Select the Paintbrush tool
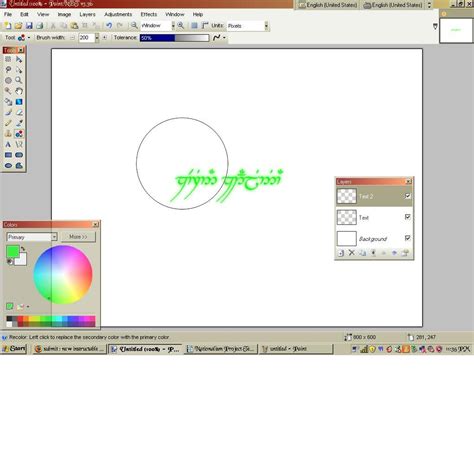Image resolution: width=474 pixels, height=474 pixels. 8,112
